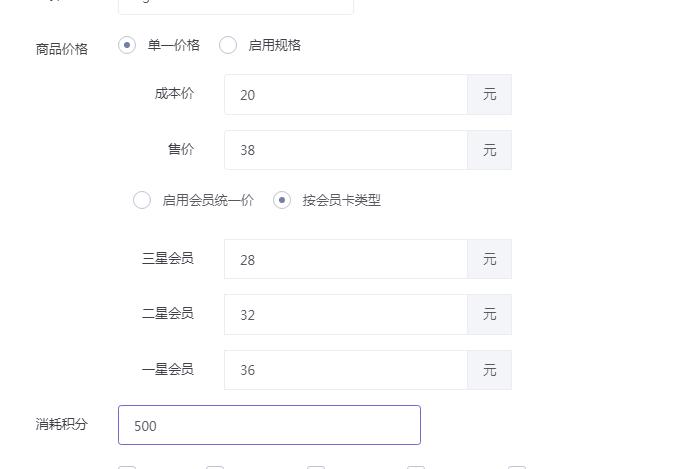Click the 元 suffix beside 成本价
700x469 pixels.
pos(489,95)
